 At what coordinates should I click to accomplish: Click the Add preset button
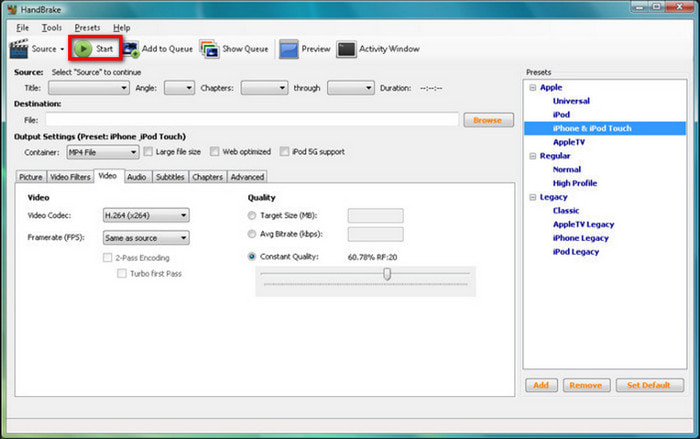point(541,385)
